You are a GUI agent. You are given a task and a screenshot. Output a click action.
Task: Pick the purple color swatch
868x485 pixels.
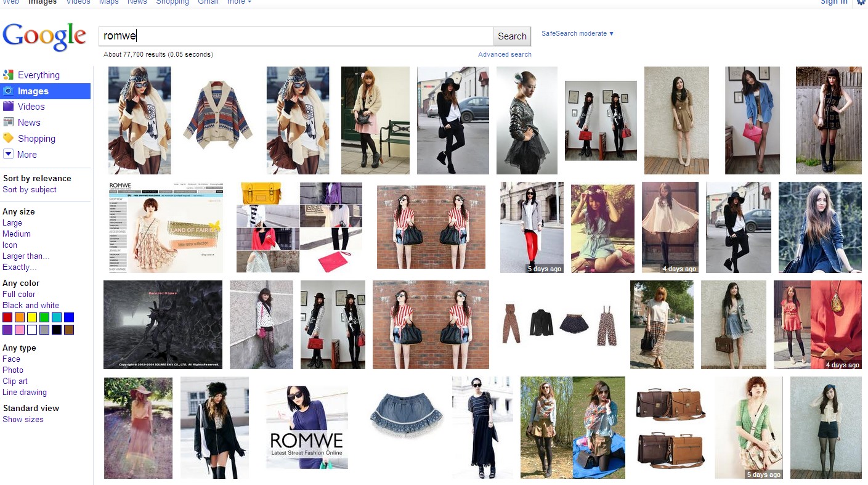[7, 330]
